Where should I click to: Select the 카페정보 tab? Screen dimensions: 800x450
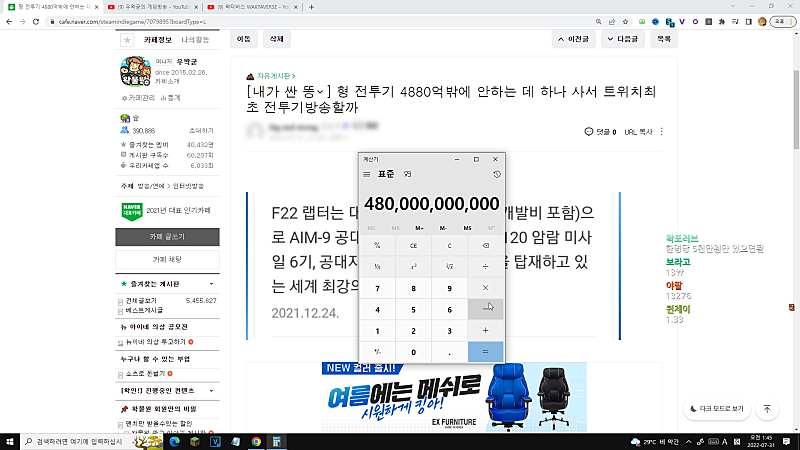(x=157, y=40)
